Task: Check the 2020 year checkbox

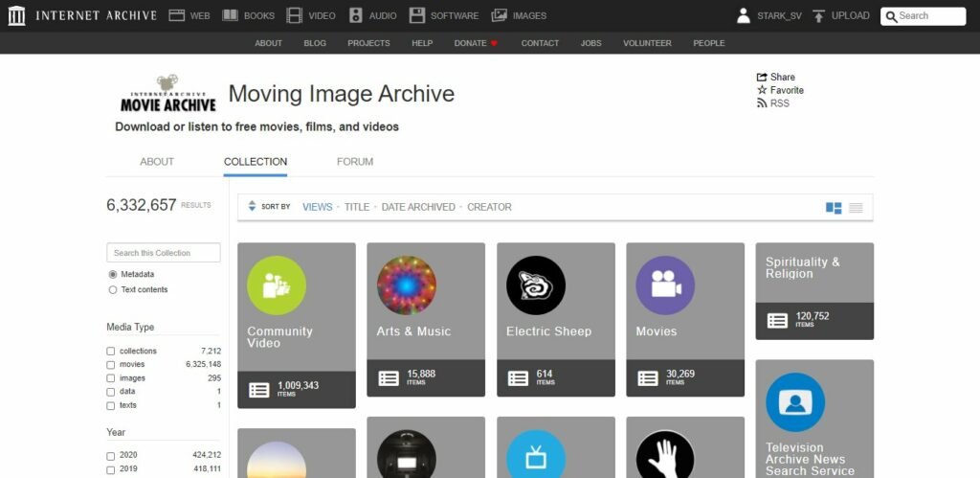Action: [x=111, y=456]
